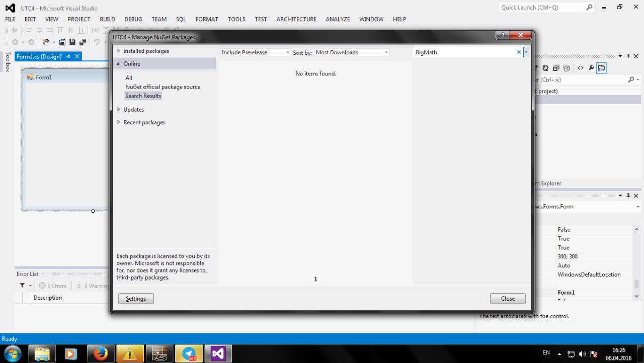Switch to the Form1.cs [Design] tab

pos(39,57)
